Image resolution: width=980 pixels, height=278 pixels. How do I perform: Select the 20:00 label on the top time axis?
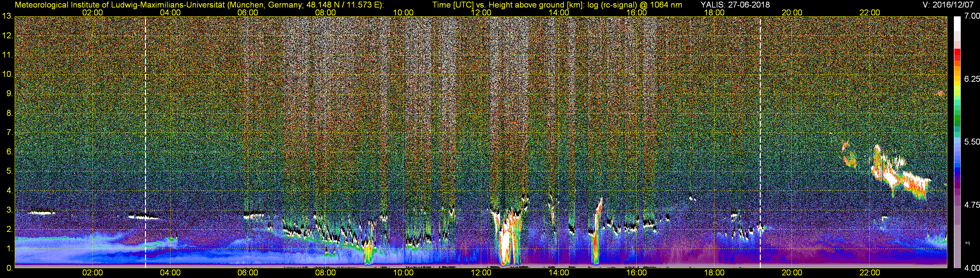coord(792,12)
